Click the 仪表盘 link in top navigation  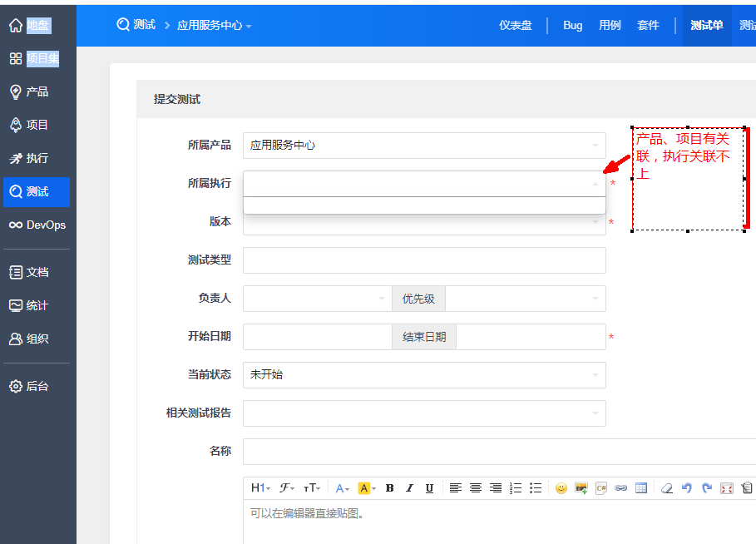click(515, 25)
